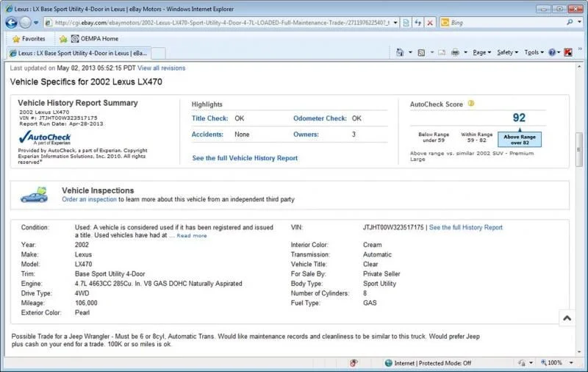
Task: Open the Favorites star button
Action: 29,38
